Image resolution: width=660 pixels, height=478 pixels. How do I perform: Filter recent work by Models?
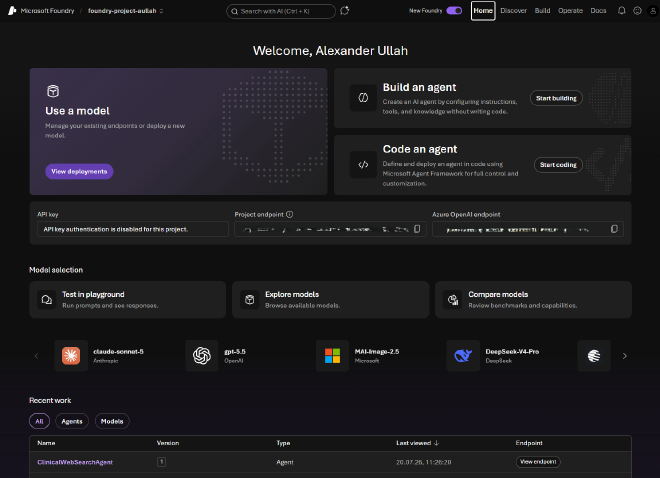pyautogui.click(x=112, y=421)
